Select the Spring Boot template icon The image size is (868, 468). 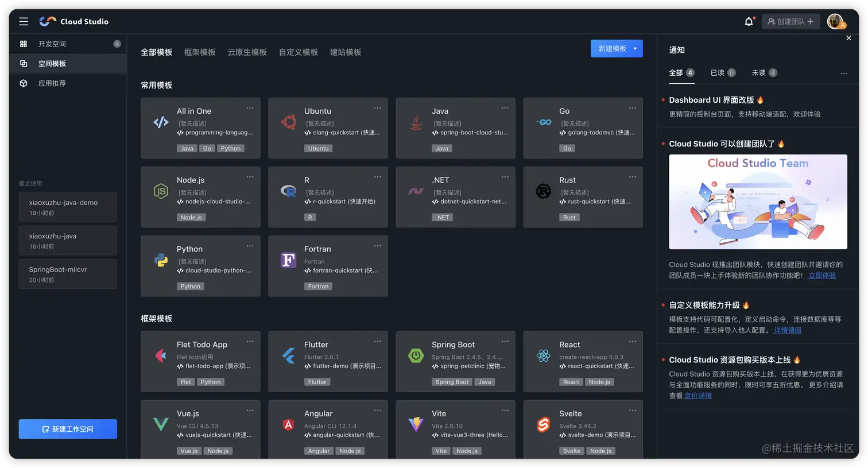tap(416, 355)
